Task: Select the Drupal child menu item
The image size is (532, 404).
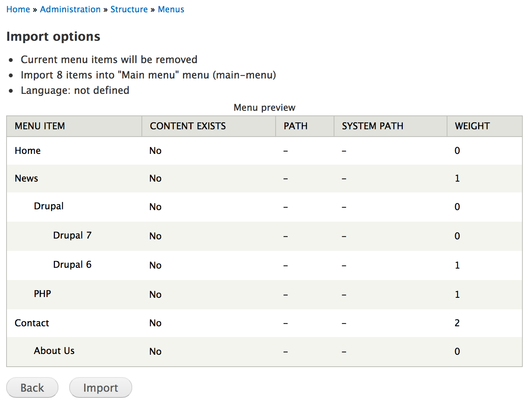Action: pos(48,207)
